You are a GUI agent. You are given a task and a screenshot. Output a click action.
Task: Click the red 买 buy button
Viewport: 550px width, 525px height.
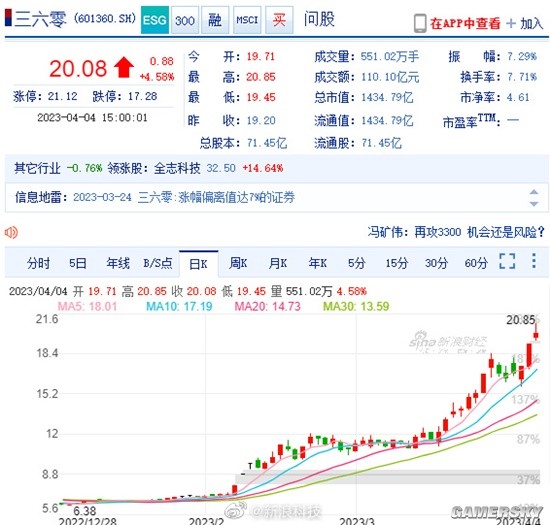pos(279,20)
